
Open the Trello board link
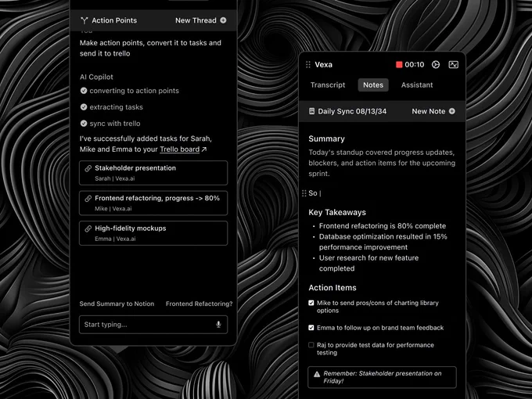pos(179,149)
